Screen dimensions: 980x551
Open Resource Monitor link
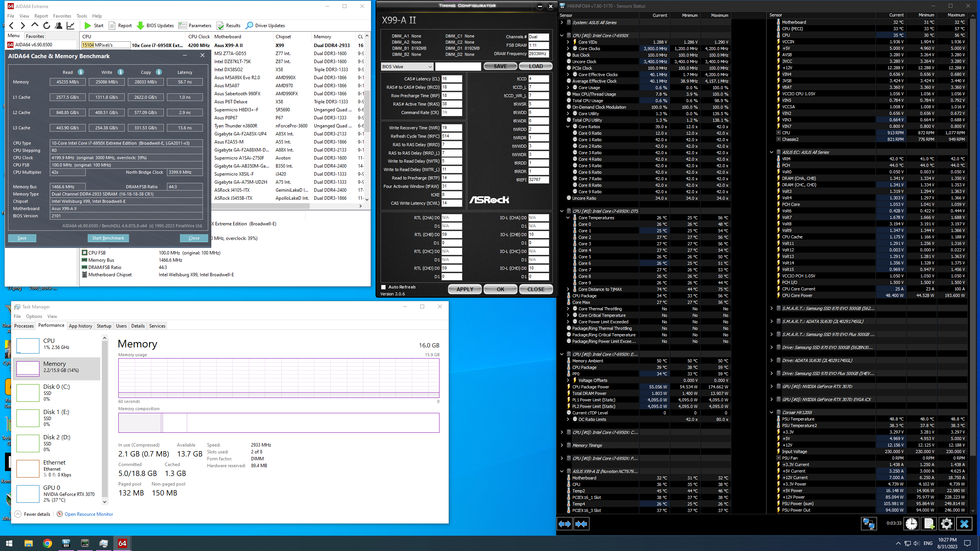click(88, 514)
